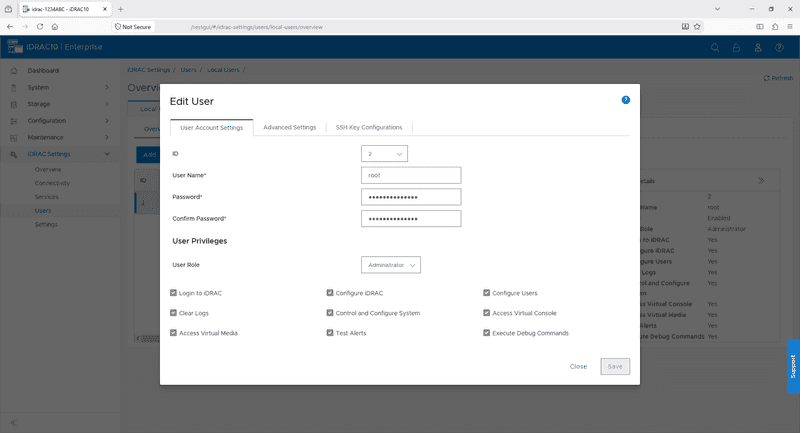
Task: Toggle the Execute Debug Commands checkbox
Action: (x=487, y=333)
